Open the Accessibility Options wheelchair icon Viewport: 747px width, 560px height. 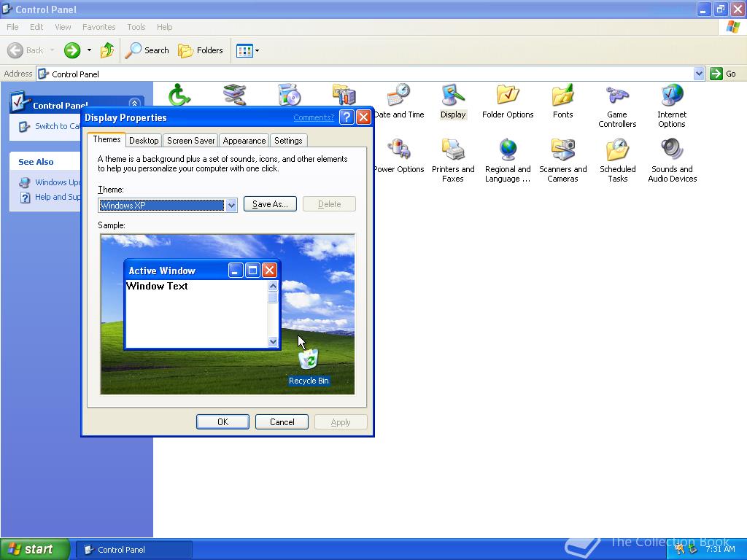tap(179, 95)
